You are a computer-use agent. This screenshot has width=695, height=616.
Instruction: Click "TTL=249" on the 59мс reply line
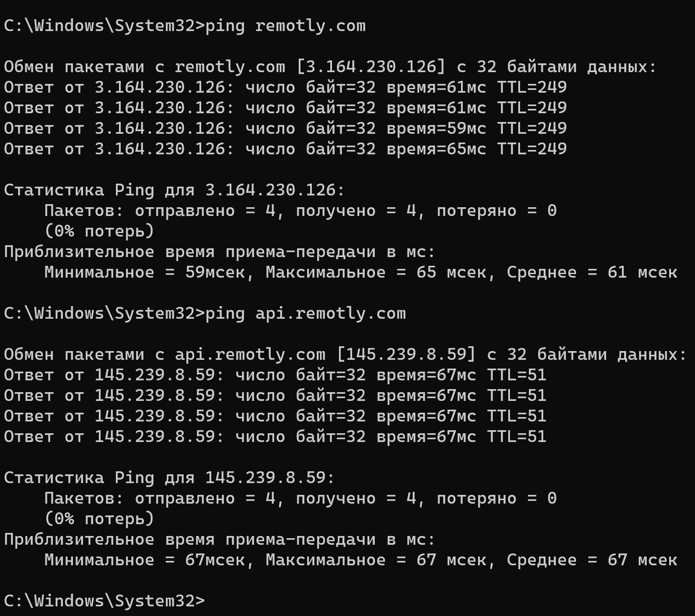(x=532, y=129)
